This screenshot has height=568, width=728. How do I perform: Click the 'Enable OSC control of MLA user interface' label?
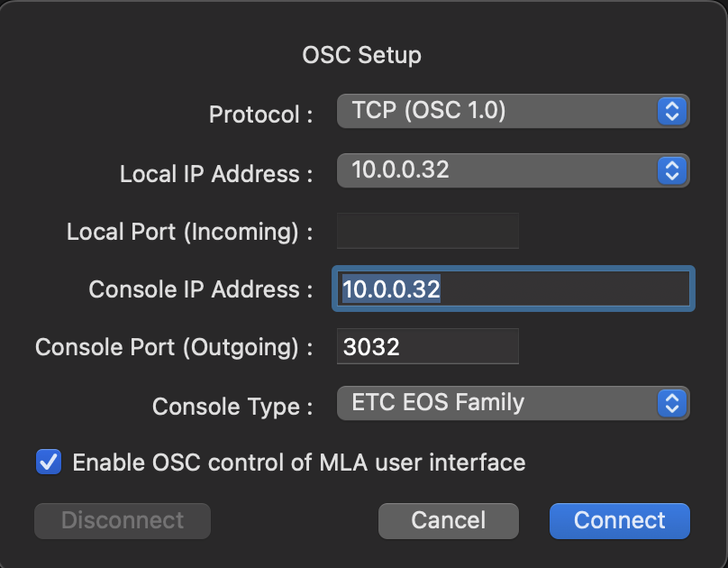pyautogui.click(x=298, y=463)
